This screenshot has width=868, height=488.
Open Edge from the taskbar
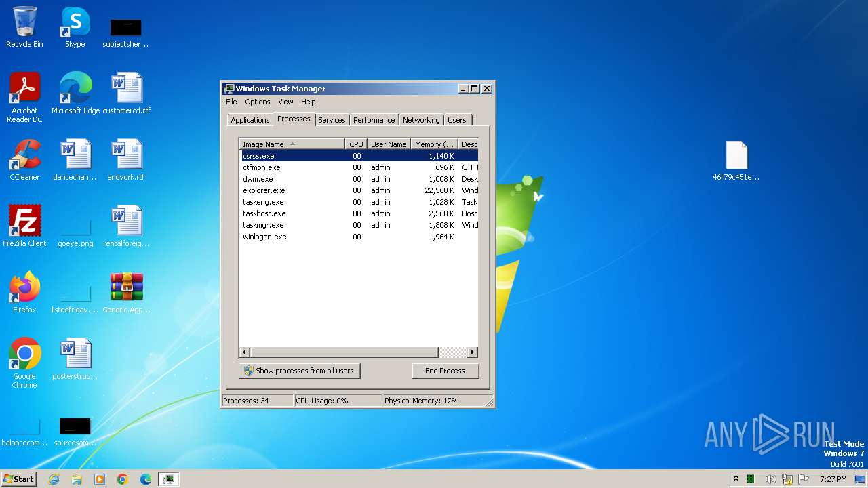click(146, 479)
